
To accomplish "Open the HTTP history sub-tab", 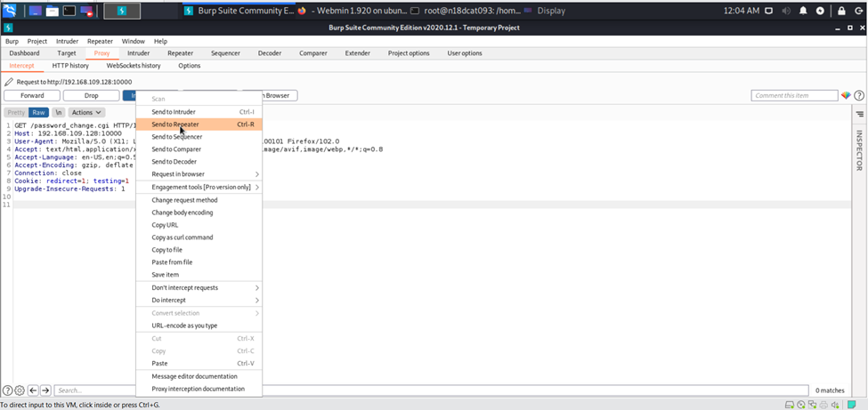I will click(70, 66).
